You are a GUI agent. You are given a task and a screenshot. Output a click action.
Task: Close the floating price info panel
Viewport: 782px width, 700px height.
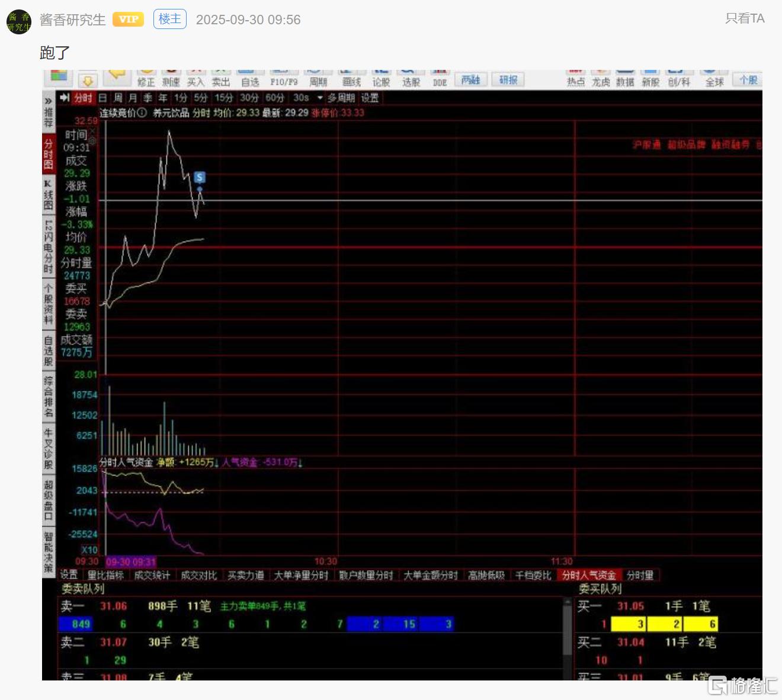pyautogui.click(x=92, y=130)
